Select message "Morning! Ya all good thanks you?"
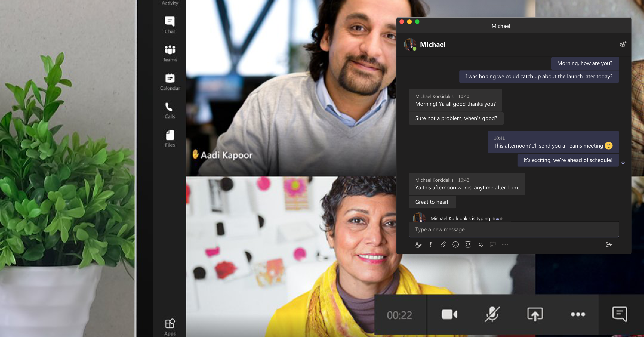644x337 pixels. coord(455,100)
